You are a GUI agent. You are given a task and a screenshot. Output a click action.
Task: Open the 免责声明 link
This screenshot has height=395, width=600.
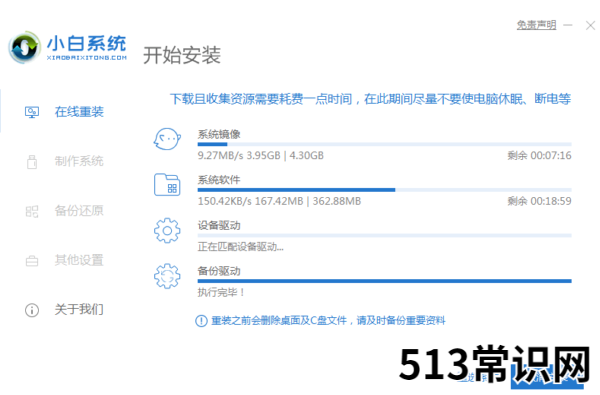536,25
